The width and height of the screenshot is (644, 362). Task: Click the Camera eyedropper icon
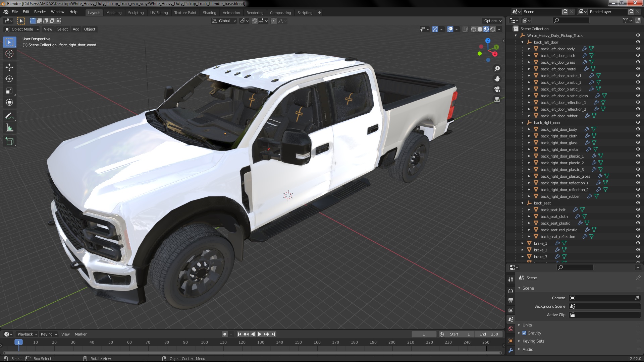(637, 298)
